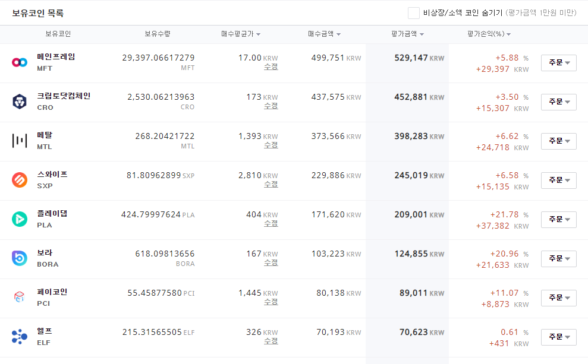Open the 주문 dropdown for SXP

(x=558, y=181)
